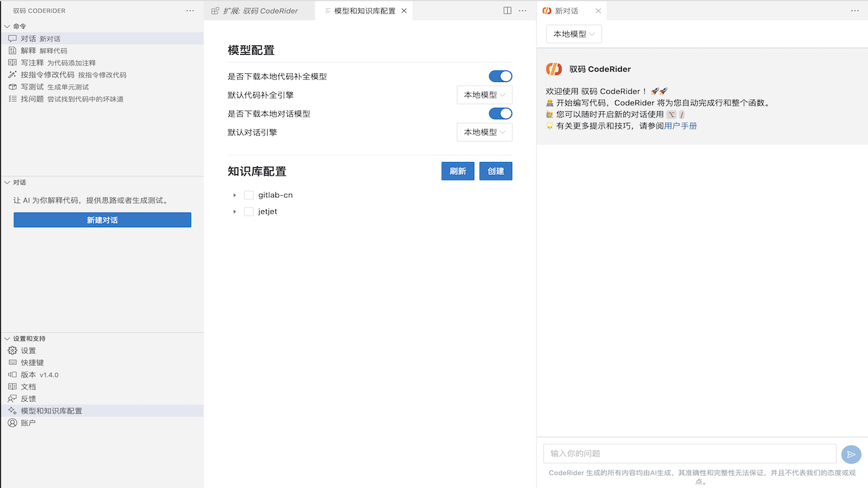The image size is (868, 488).
Task: Click the 刷新 button
Action: coord(458,171)
